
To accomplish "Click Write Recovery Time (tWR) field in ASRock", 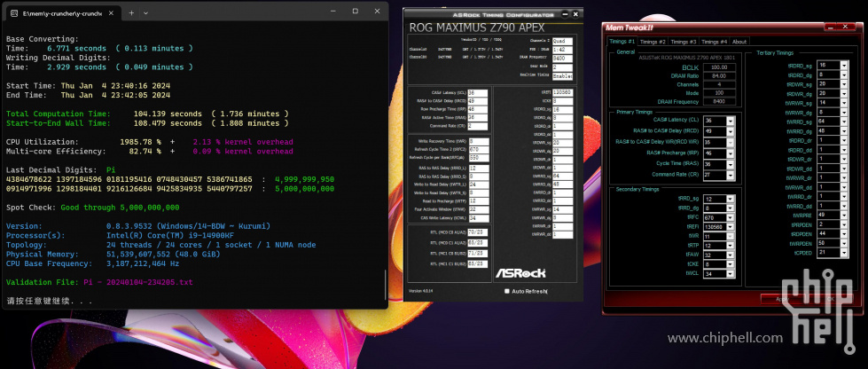I will [479, 142].
